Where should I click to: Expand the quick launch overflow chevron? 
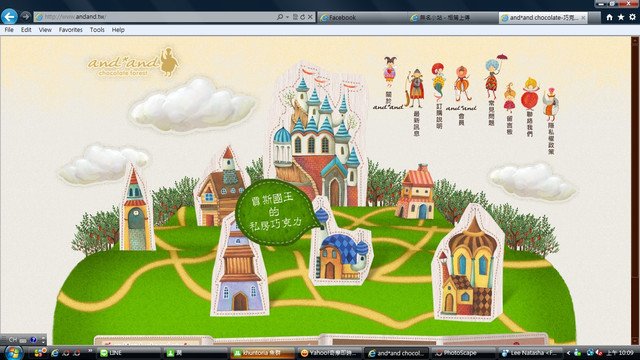90,351
